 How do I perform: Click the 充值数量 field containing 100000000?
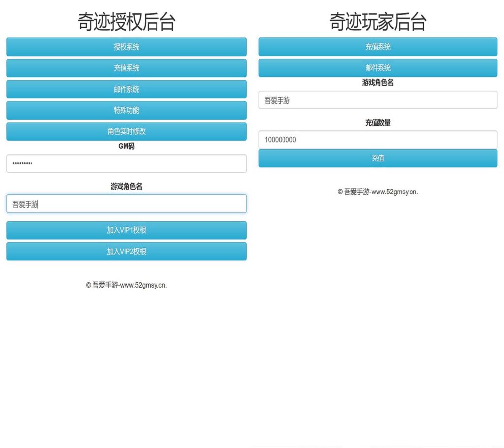point(378,140)
